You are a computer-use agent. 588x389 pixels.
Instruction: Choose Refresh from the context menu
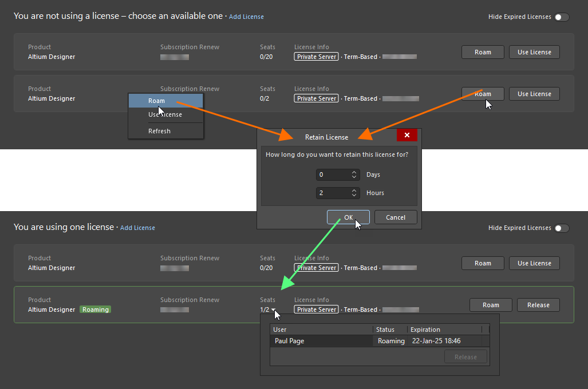[165, 131]
